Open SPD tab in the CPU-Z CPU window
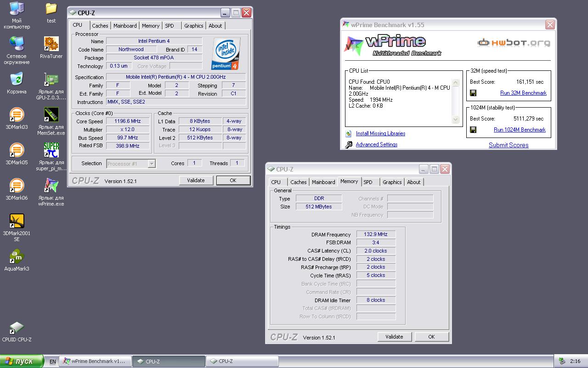The height and width of the screenshot is (368, 588). tap(170, 26)
